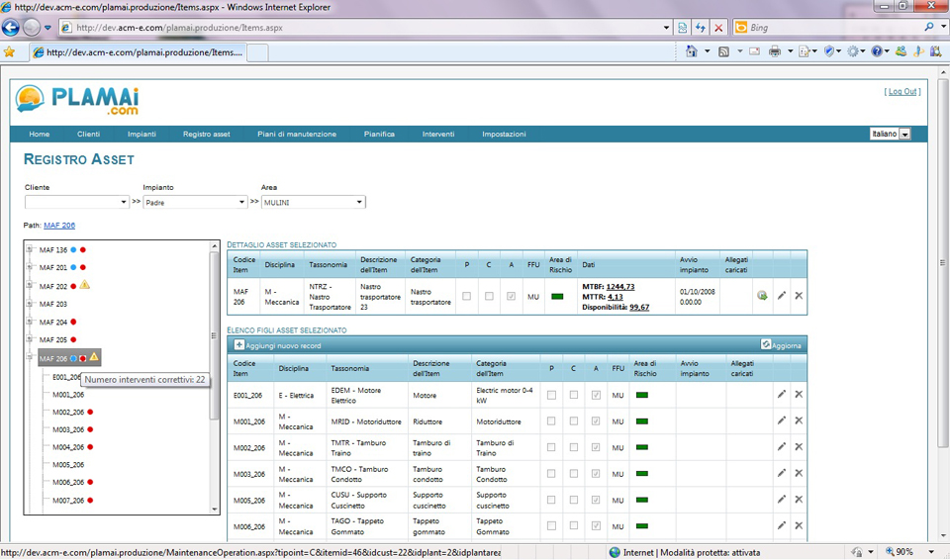This screenshot has height=560, width=950.
Task: Edit the M006_206 row with pencil icon
Action: [782, 525]
